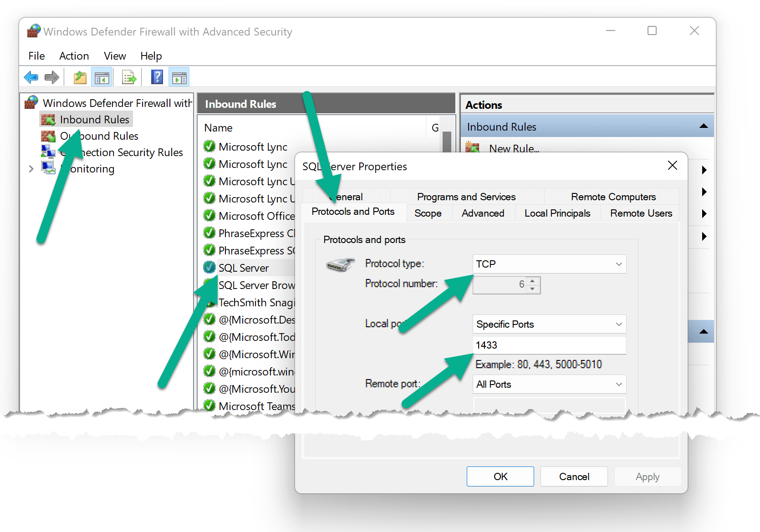Screen dimensions: 760x532
Task: Click the Forward arrow toolbar icon
Action: 52,77
